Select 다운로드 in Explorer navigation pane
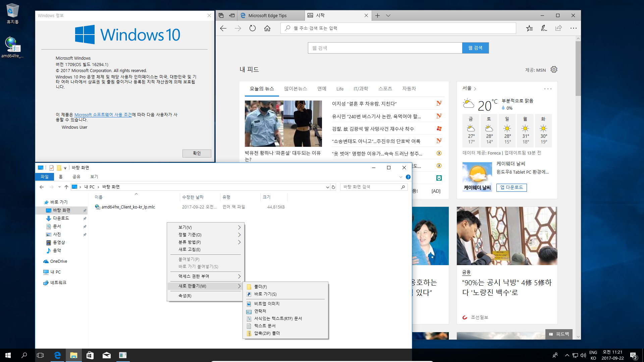Screen dimensions: 644x362 pos(61,218)
